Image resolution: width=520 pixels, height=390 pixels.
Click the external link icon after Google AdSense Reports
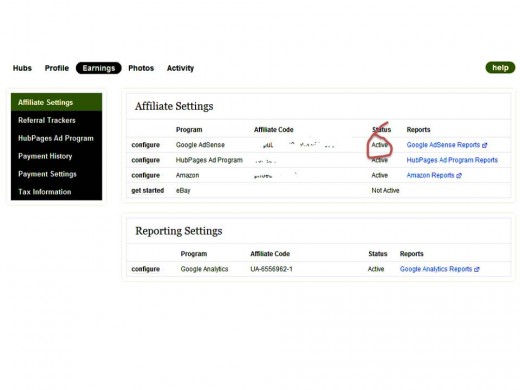click(x=484, y=145)
